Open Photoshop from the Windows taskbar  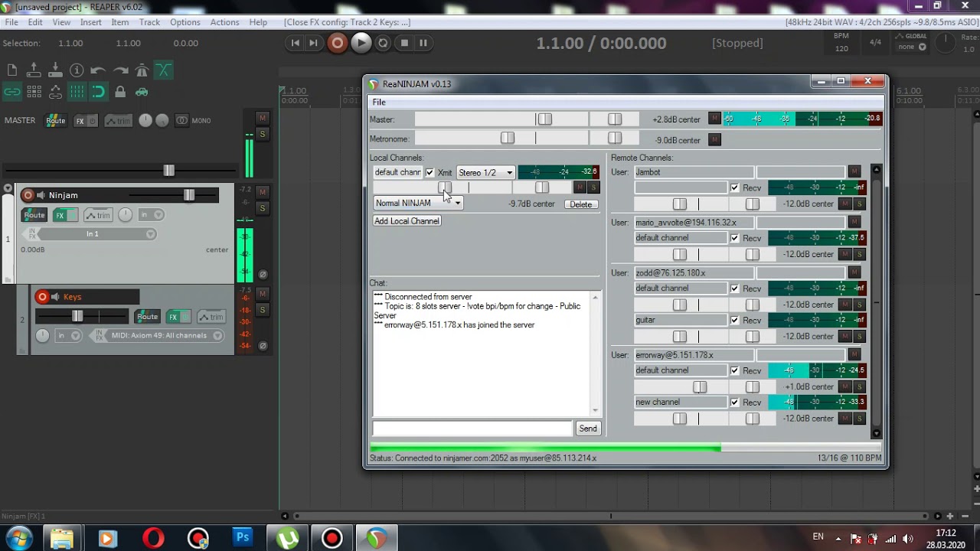point(243,539)
